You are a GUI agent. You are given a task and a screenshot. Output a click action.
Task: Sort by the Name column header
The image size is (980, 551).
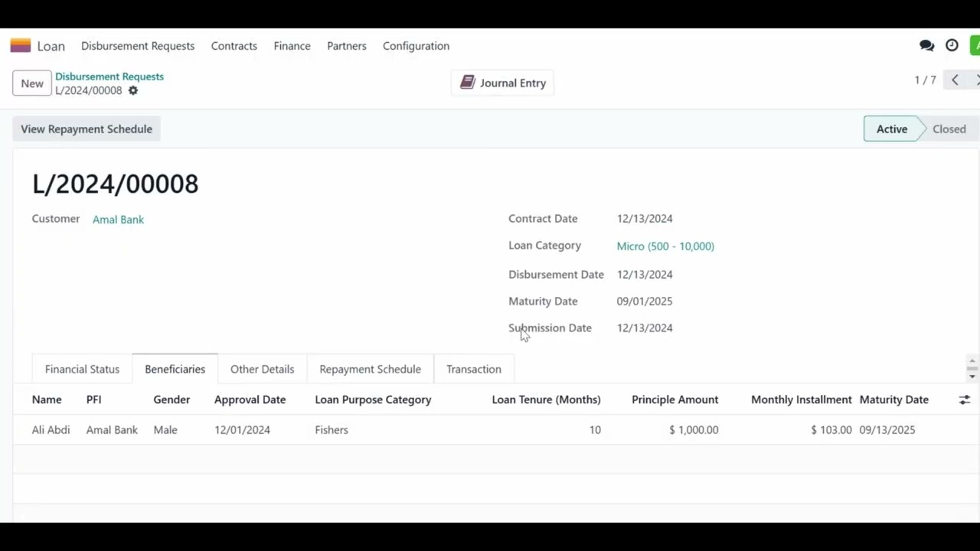point(47,399)
